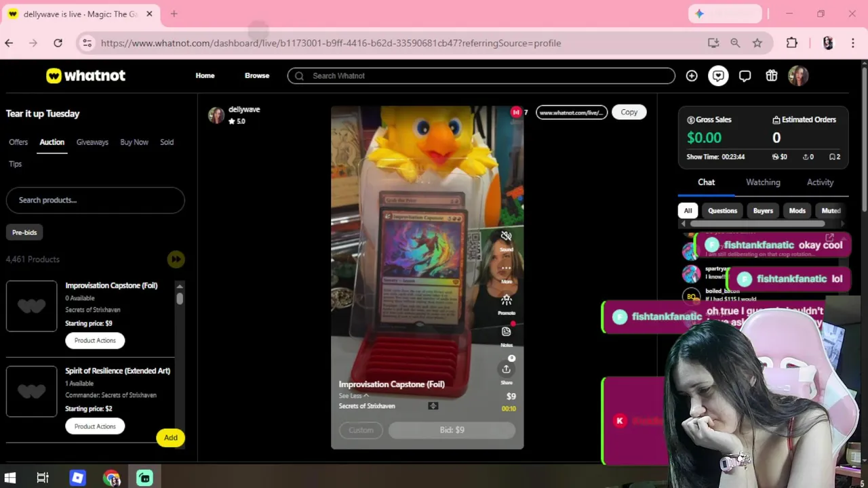The image size is (868, 488).
Task: Go to Browse in top navigation
Action: [x=257, y=76]
